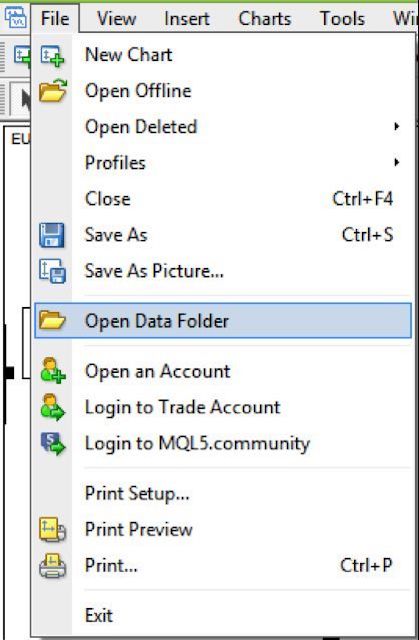Click the Open an Account user icon
Viewport: 419px width, 640px height.
[x=53, y=371]
